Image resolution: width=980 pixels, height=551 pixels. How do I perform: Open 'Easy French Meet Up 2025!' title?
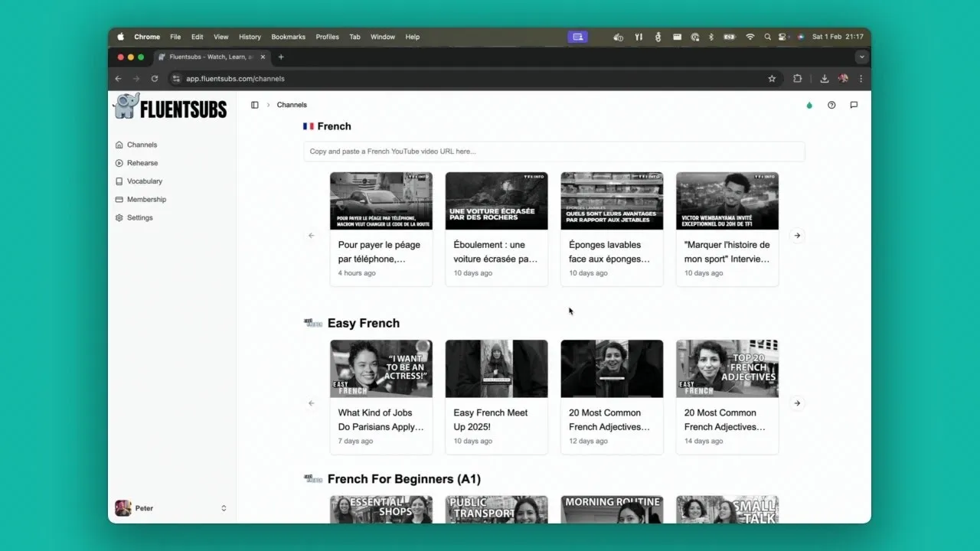click(x=491, y=419)
